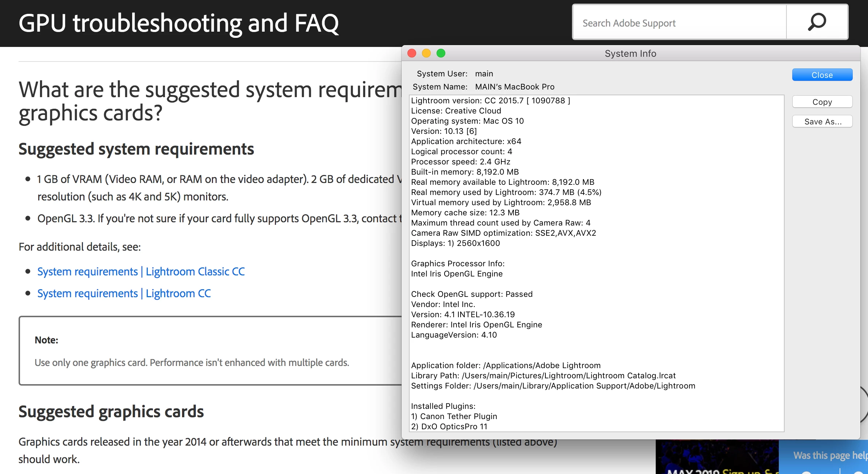The height and width of the screenshot is (474, 868).
Task: Click the 'Graphics Processor Info:' line
Action: click(458, 264)
